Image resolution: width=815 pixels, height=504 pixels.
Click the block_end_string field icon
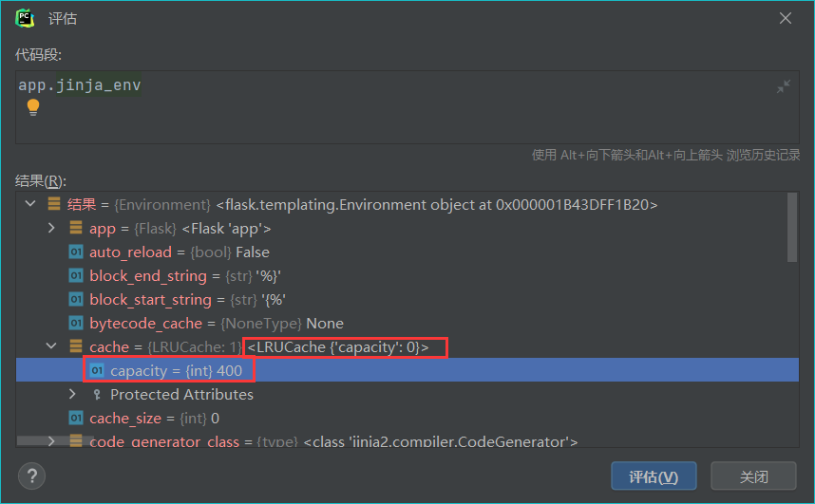click(x=76, y=276)
